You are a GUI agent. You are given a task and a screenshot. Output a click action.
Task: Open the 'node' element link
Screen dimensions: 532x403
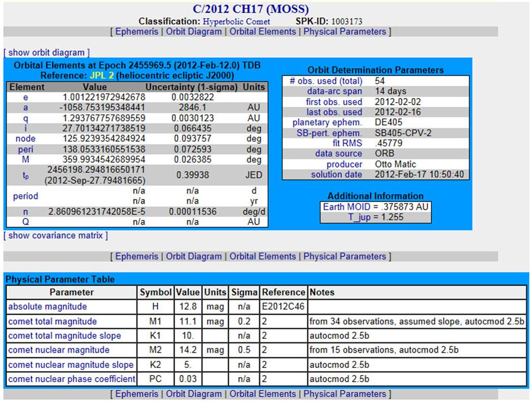pos(25,139)
